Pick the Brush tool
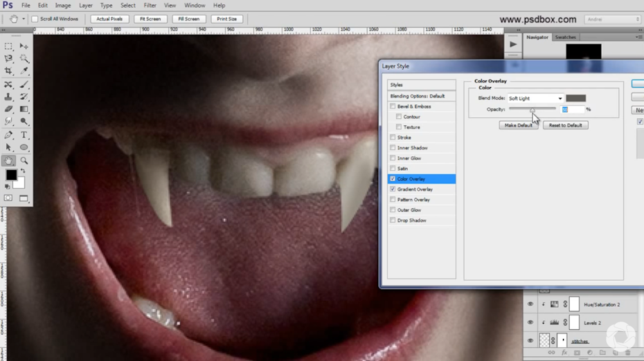The width and height of the screenshot is (644, 361). [x=24, y=84]
